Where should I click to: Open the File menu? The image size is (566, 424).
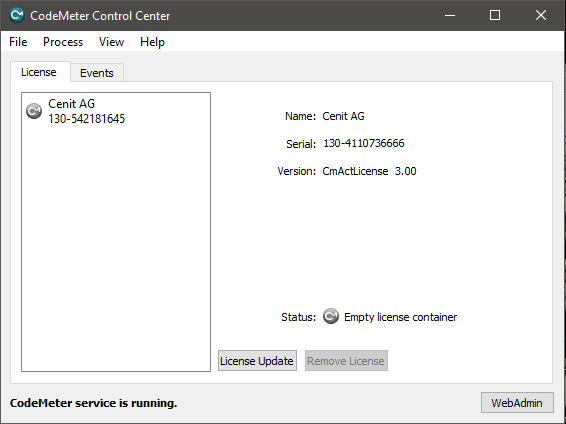coord(18,42)
